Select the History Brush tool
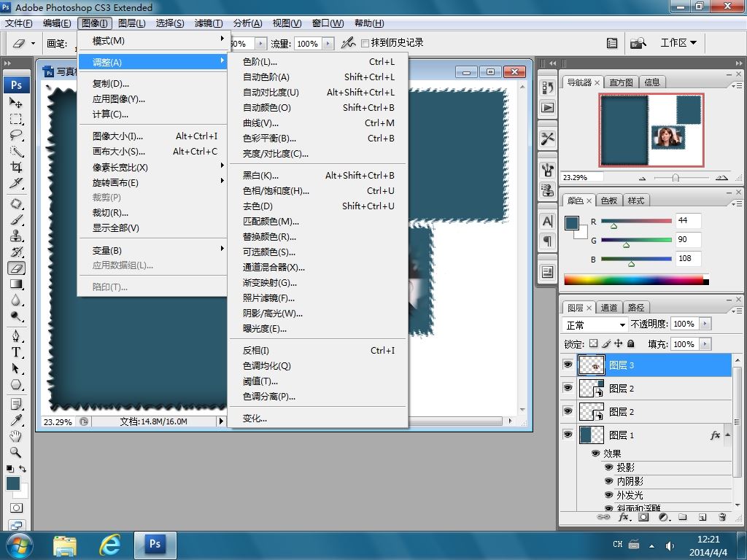The image size is (747, 560). [x=16, y=252]
